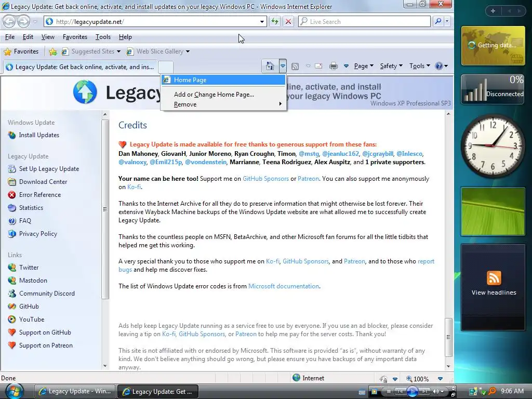Click the Back navigation button
532x399 pixels.
9,22
